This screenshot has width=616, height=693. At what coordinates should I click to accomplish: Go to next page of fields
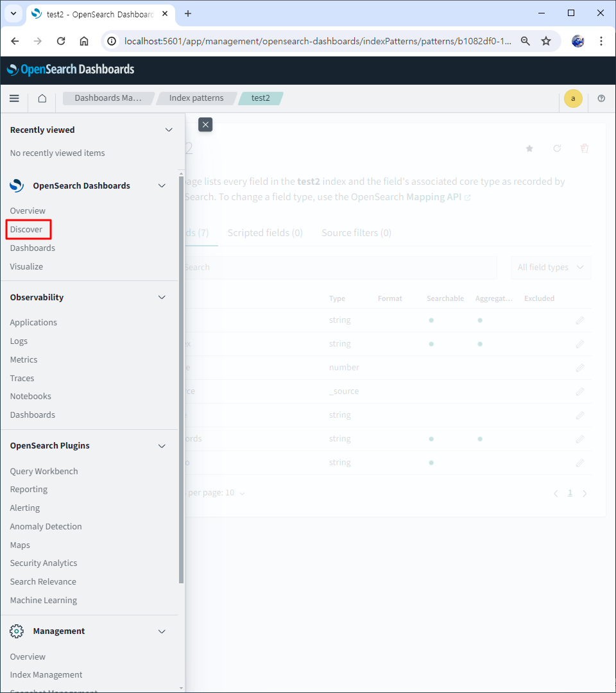(585, 493)
